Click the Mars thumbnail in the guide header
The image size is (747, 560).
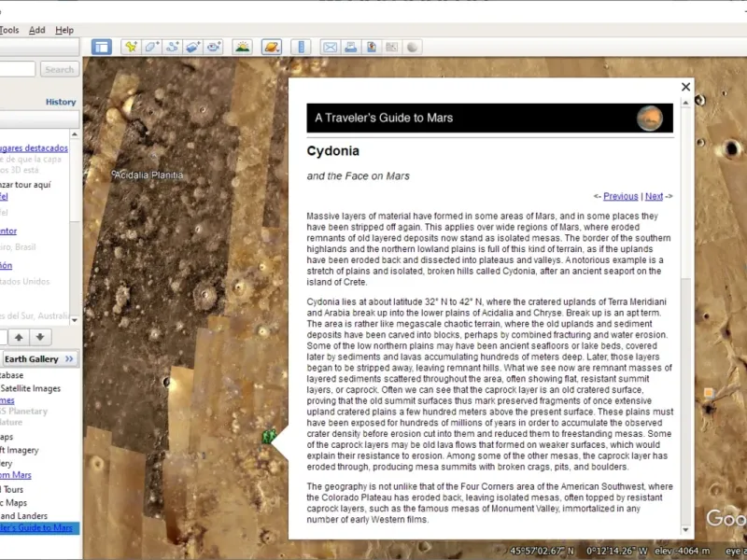tap(650, 119)
